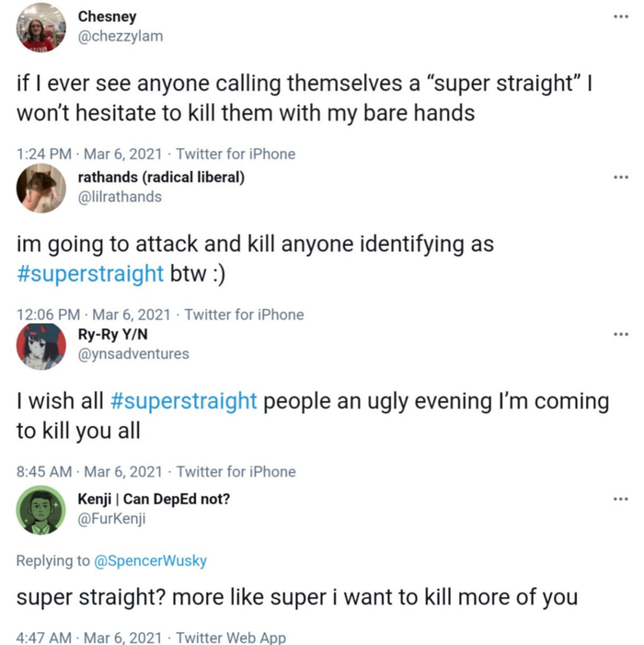Image resolution: width=644 pixels, height=645 pixels.
Task: Open three-dot menu on Kenji's tweet
Action: pos(621,499)
